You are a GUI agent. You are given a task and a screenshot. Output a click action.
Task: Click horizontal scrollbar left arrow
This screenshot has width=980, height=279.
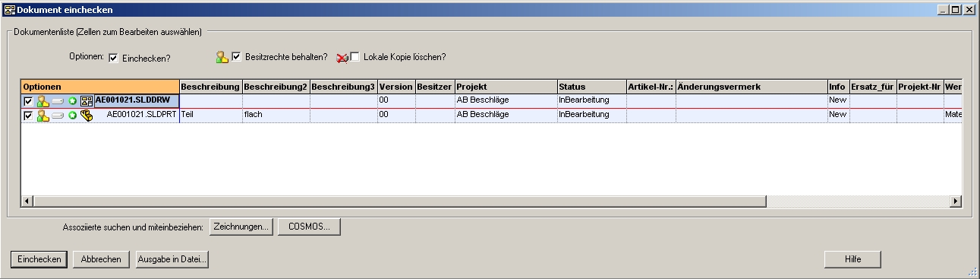[28, 201]
